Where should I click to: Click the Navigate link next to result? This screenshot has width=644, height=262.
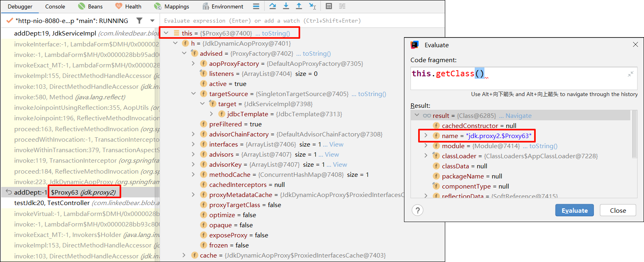518,115
